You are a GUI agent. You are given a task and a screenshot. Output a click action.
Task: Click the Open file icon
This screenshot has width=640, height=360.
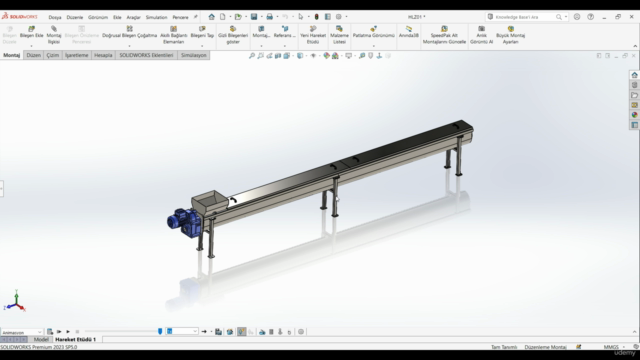point(238,17)
